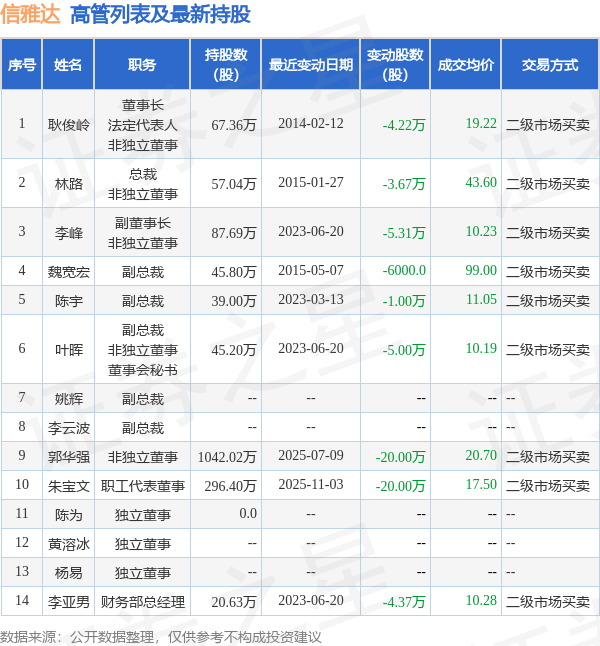Select the 持股数(股) column header
Screen dimensions: 600x646
pyautogui.click(x=226, y=65)
